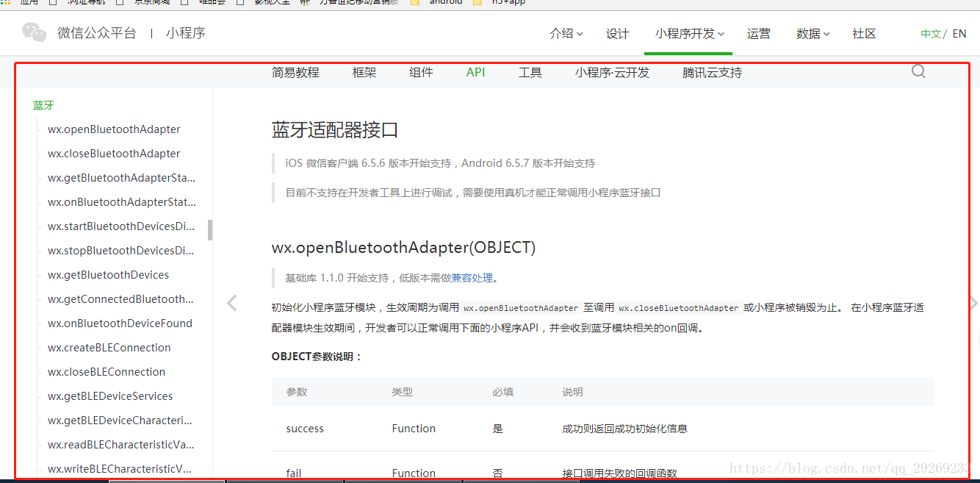Expand the 小程序开发 dropdown
This screenshot has width=980, height=483.
690,34
